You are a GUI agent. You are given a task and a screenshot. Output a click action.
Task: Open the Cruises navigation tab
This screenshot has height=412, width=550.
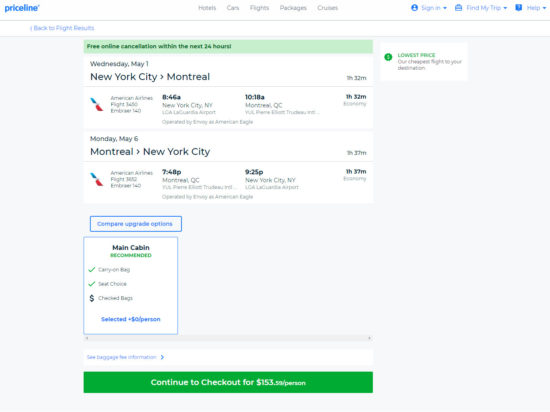(328, 8)
